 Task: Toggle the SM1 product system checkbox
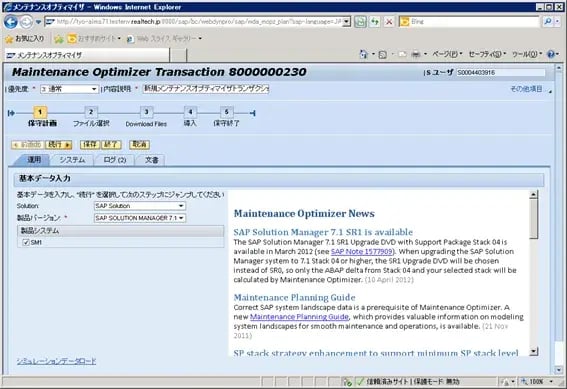point(26,243)
